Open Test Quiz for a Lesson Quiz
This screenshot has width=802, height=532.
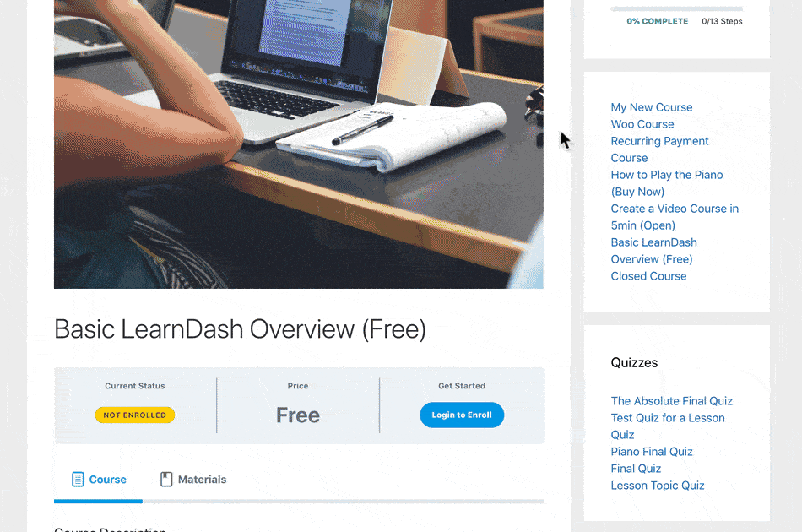click(x=668, y=426)
